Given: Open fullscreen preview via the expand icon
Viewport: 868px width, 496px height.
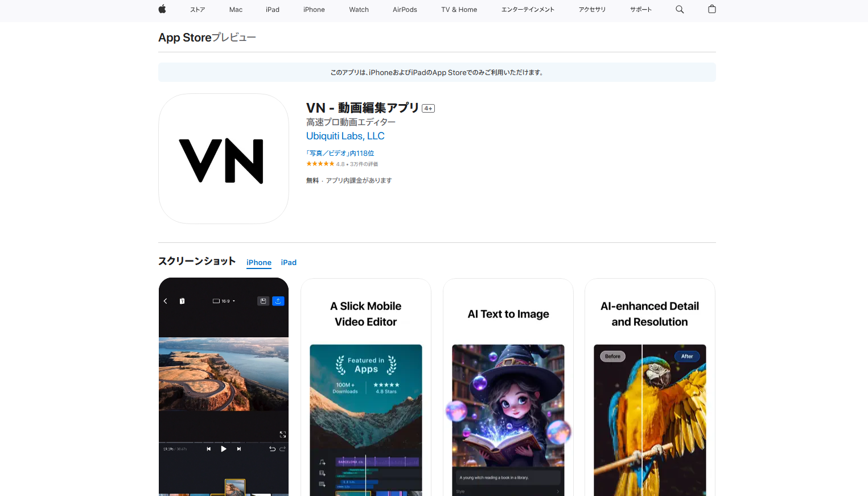Looking at the screenshot, I should point(283,434).
